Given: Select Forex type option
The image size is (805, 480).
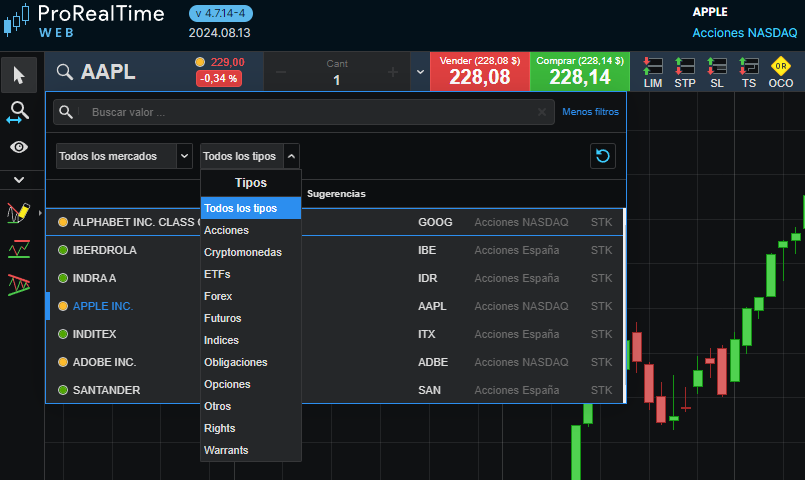Looking at the screenshot, I should coord(251,296).
